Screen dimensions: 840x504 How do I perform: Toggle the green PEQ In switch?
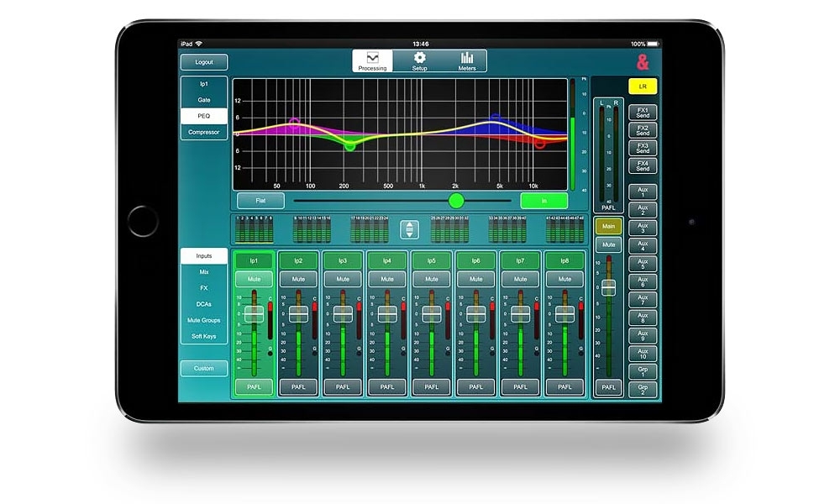point(543,201)
